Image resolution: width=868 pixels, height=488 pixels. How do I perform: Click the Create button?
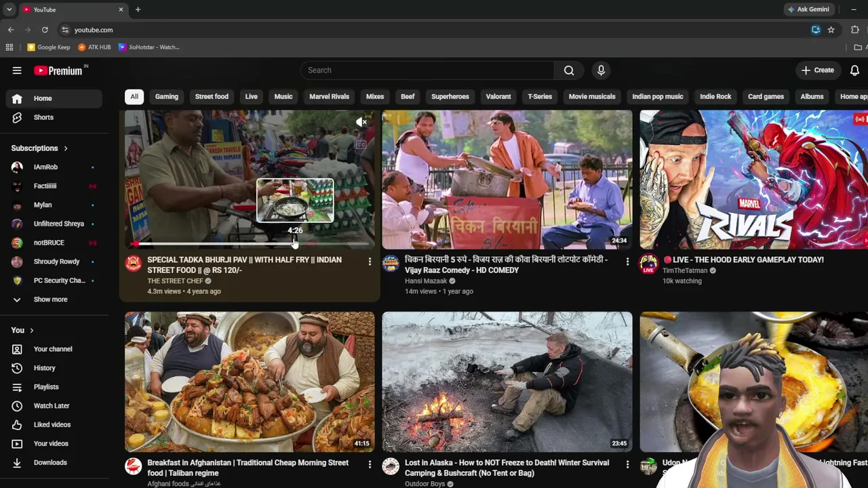818,70
